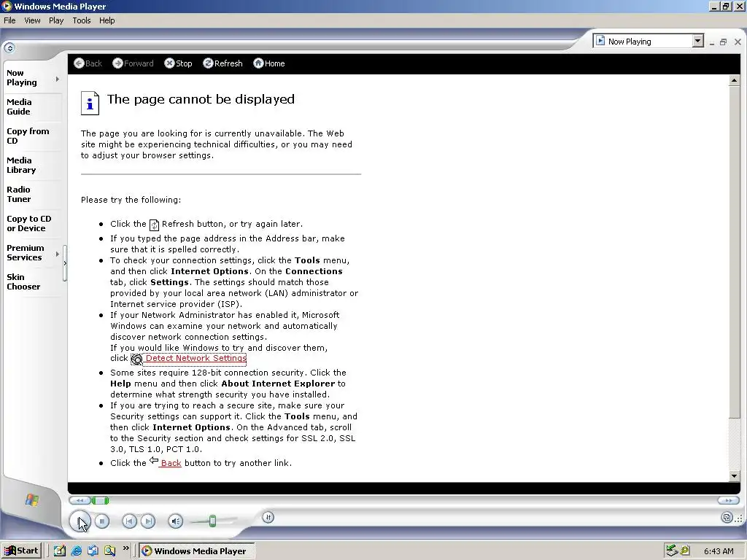Open the Tools menu
Image resolution: width=747 pixels, height=560 pixels.
pyautogui.click(x=82, y=20)
